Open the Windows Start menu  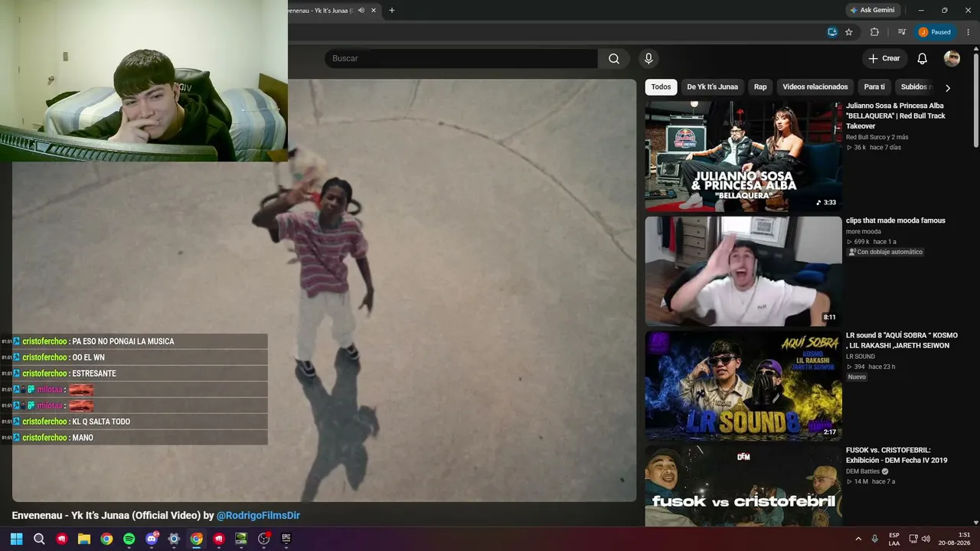[x=17, y=539]
